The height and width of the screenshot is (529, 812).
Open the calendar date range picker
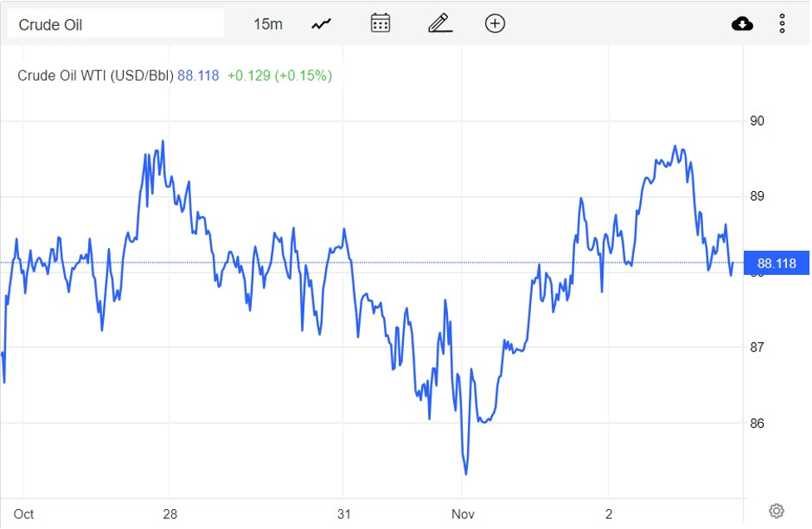point(380,23)
